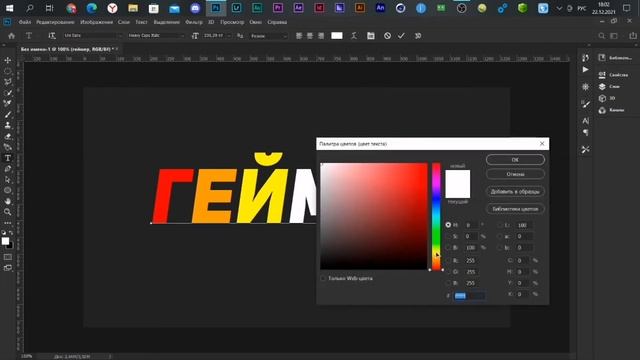Screen dimensions: 640x360
Task: Select the L lightness radio button
Action: [x=500, y=225]
